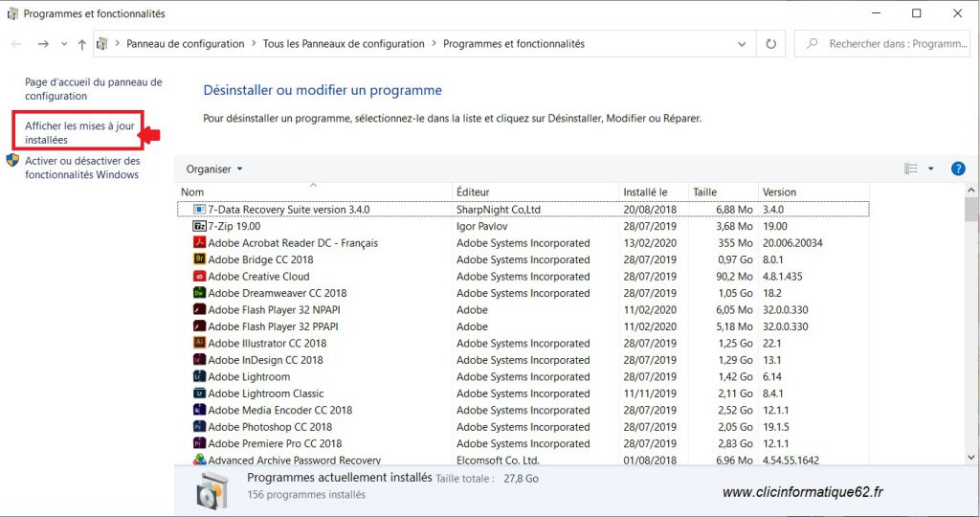Click the Adobe Photoshop CC 2018 icon

[x=199, y=426]
